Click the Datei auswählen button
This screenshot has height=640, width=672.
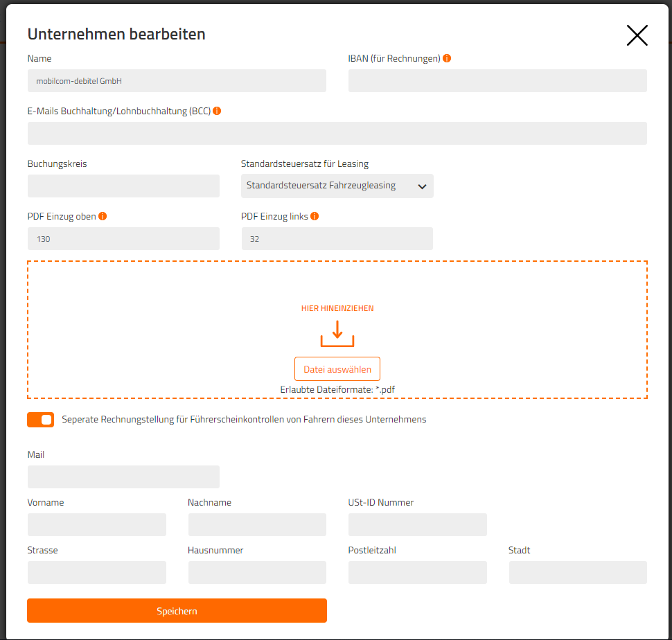[337, 369]
